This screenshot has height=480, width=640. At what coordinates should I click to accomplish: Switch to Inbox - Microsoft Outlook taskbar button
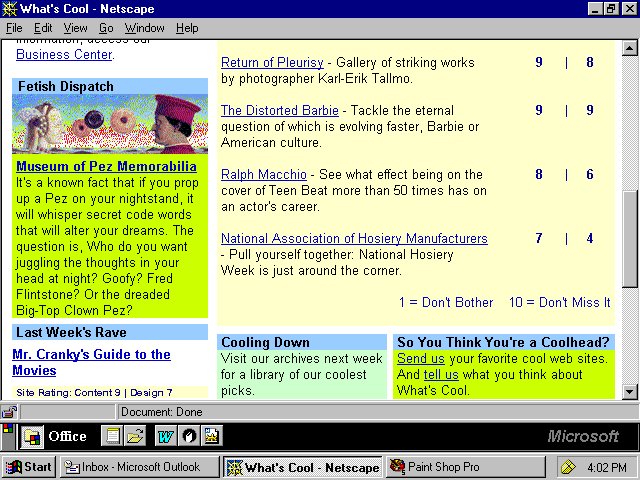point(139,467)
